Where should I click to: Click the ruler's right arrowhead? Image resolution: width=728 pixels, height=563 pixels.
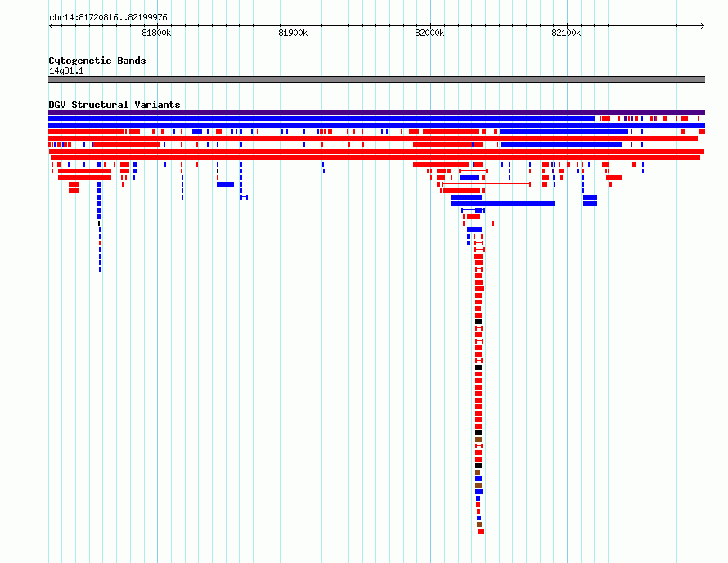point(703,25)
